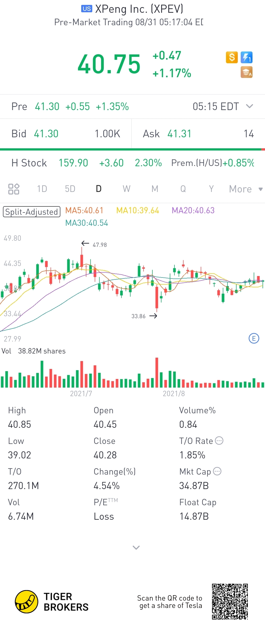Image resolution: width=265 pixels, height=644 pixels.
Task: Tap the US market badge
Action: click(87, 9)
